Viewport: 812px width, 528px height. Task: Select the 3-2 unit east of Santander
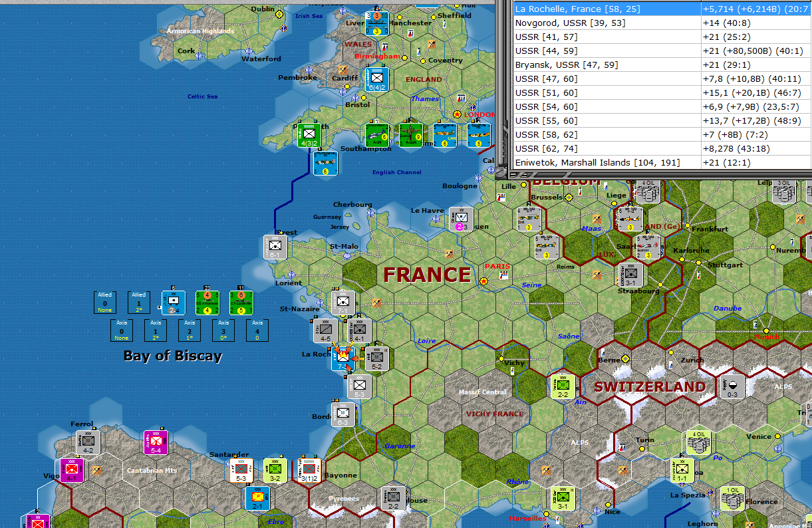tap(275, 470)
